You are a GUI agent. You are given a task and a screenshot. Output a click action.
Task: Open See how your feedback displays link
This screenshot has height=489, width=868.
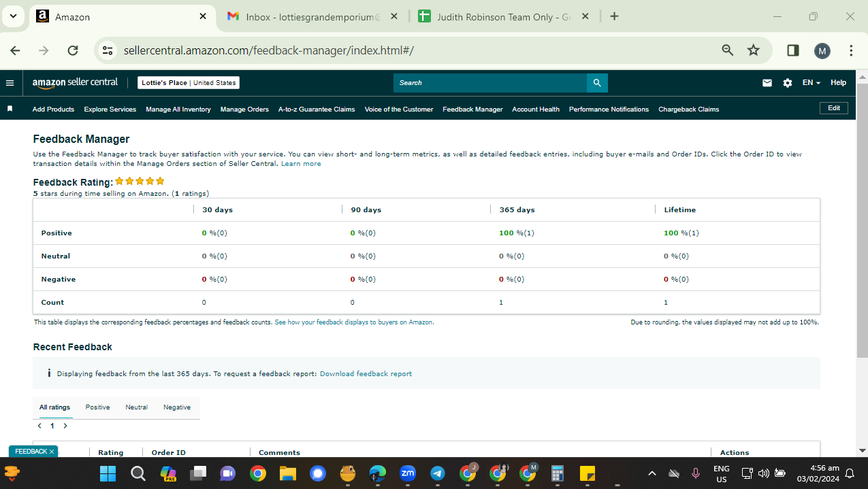[x=354, y=322]
